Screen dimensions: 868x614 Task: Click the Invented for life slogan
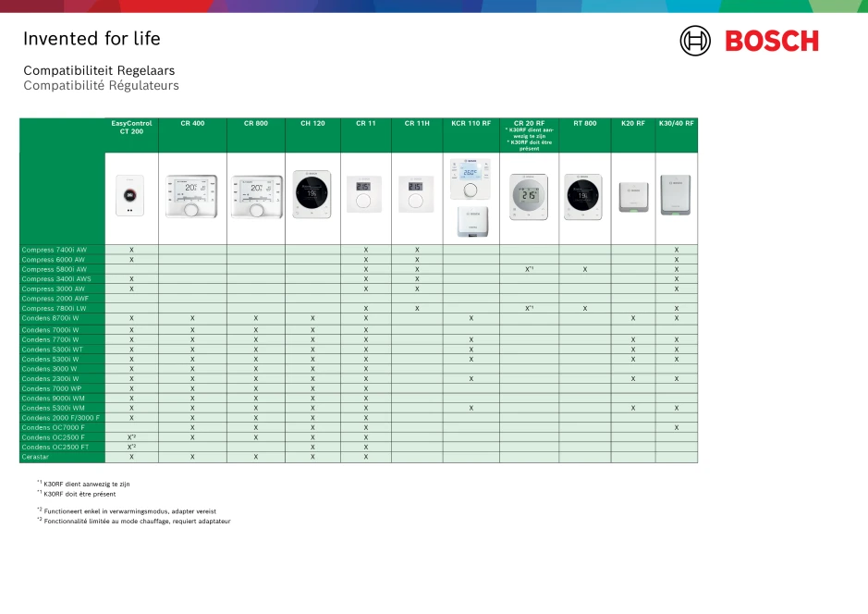click(92, 39)
